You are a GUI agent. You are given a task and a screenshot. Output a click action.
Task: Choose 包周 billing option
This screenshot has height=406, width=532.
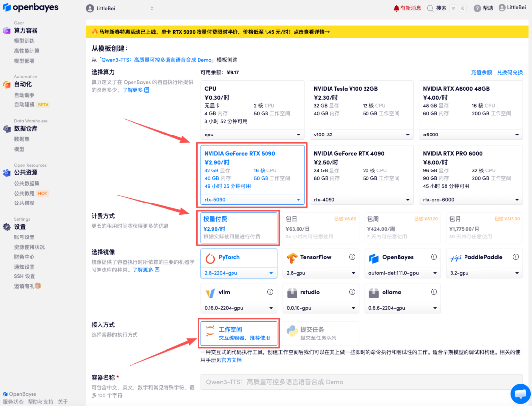pyautogui.click(x=402, y=228)
